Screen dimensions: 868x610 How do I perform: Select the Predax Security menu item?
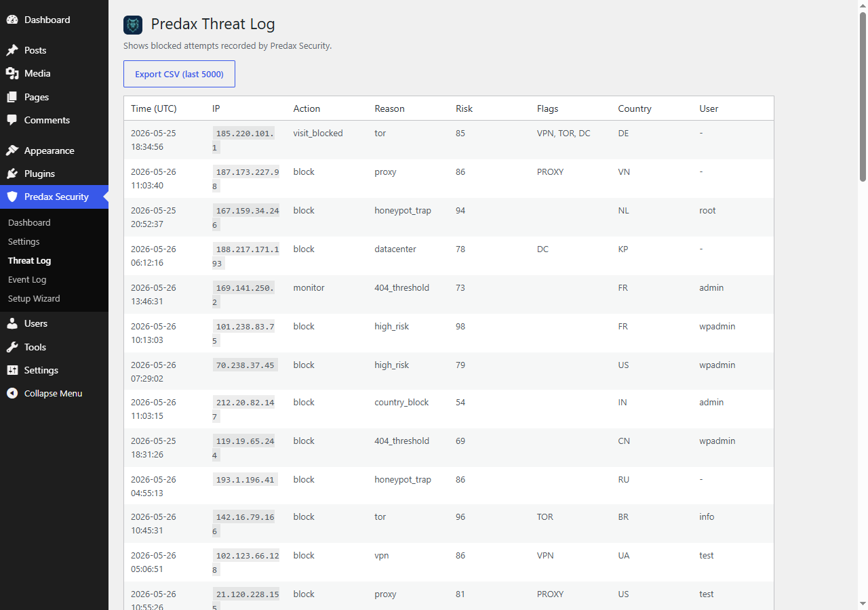[x=54, y=197]
